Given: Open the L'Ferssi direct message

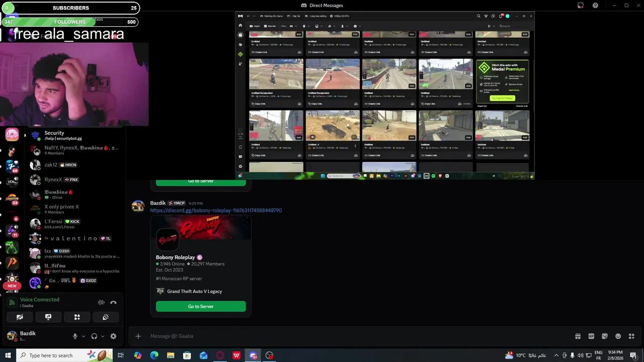Looking at the screenshot, I should [74, 224].
